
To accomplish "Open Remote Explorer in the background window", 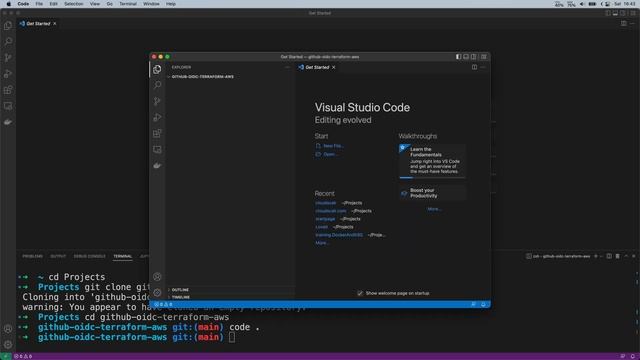I will pos(8,106).
